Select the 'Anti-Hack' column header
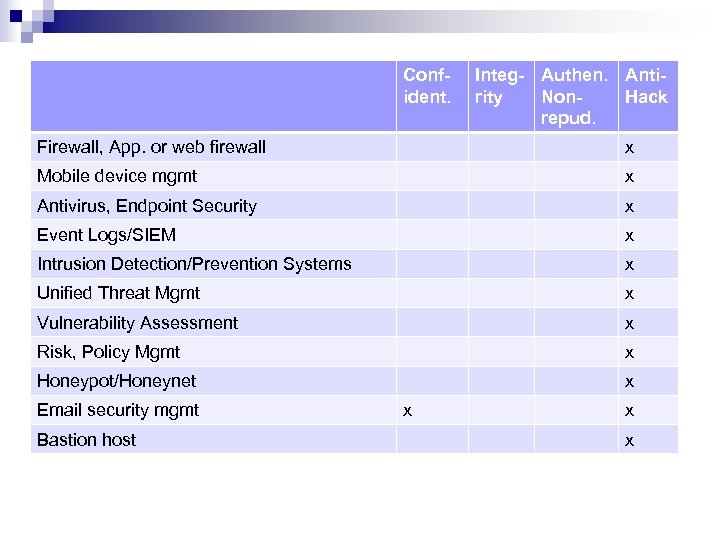Image resolution: width=720 pixels, height=540 pixels. [x=646, y=86]
